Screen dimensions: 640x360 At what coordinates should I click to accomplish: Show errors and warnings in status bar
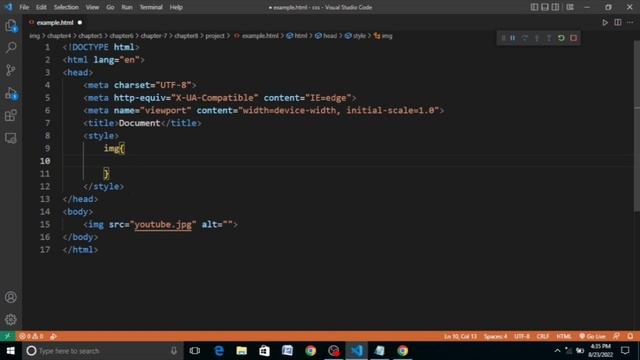click(31, 336)
